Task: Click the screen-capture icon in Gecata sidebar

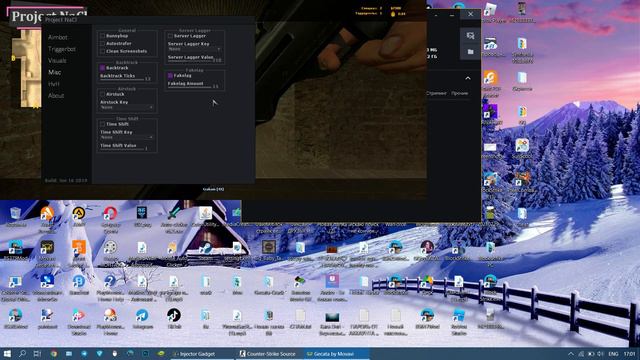Action: coord(470,36)
